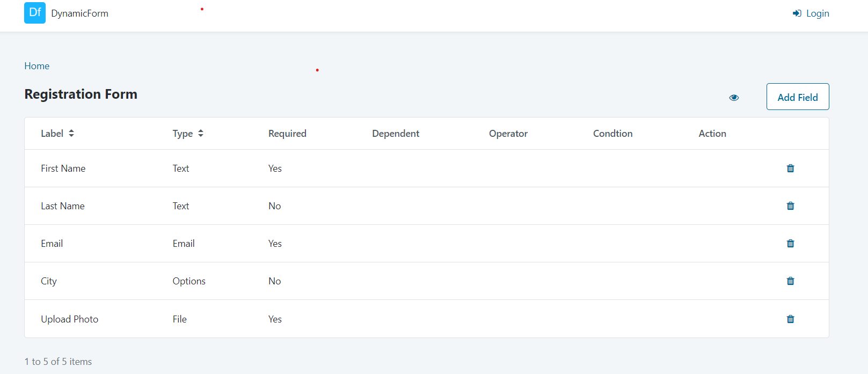The width and height of the screenshot is (868, 374).
Task: Sort table by Type column arrows
Action: click(x=201, y=133)
